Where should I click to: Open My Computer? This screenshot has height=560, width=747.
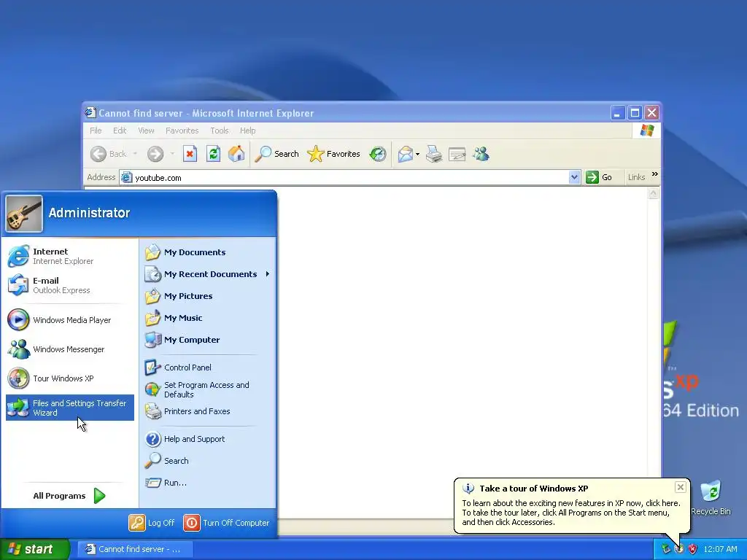[x=208, y=340]
